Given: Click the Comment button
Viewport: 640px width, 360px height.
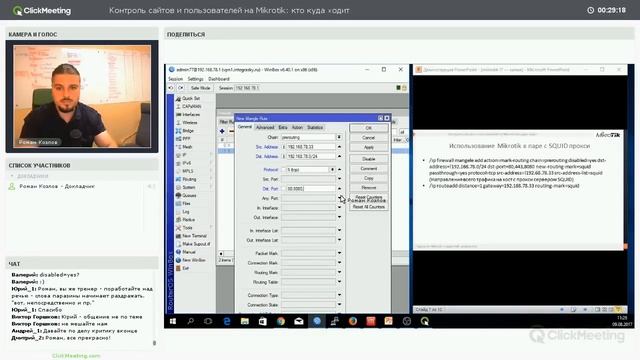Looking at the screenshot, I should tap(369, 169).
